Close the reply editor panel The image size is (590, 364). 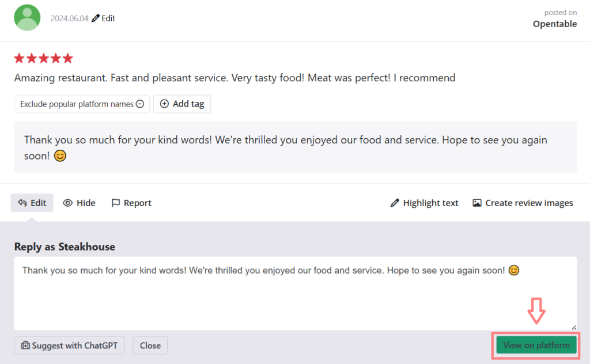[x=150, y=346]
